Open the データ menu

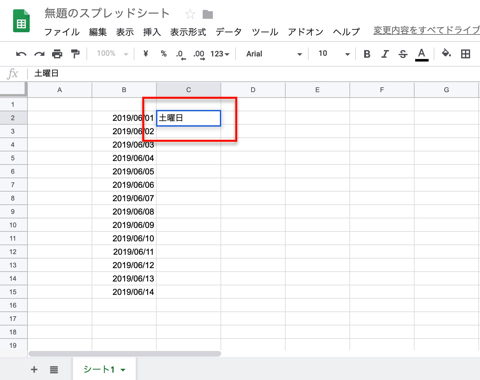coord(229,32)
